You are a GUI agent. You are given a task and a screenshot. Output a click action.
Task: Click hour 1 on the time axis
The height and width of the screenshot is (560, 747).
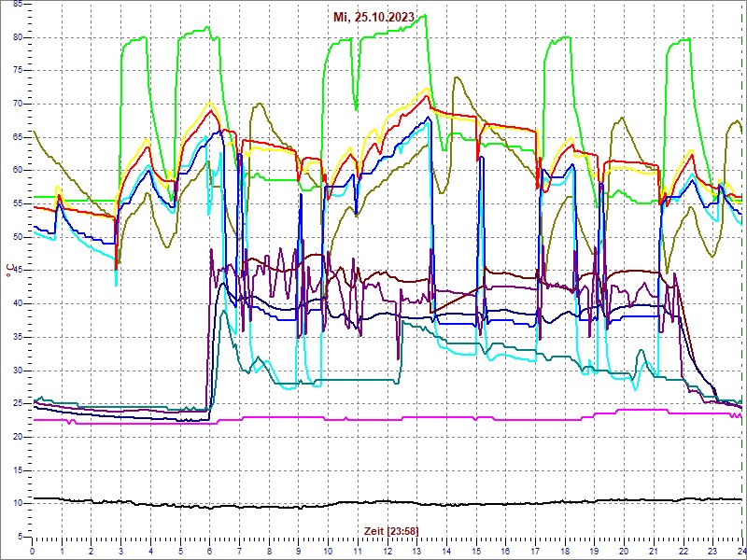62,550
